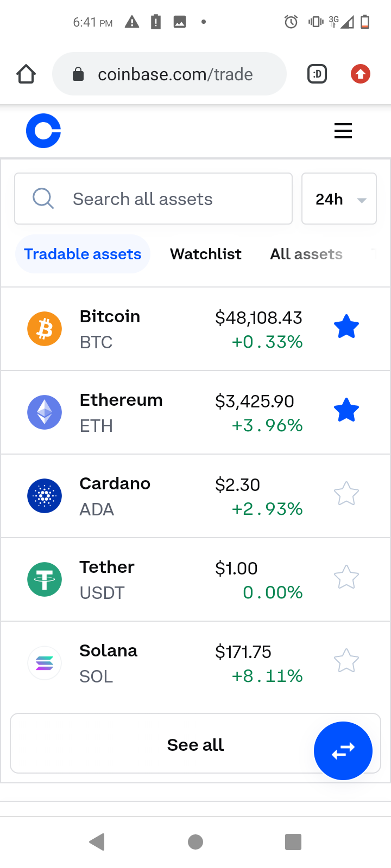Open the browser tab switcher
The height and width of the screenshot is (868, 391).
coord(317,74)
